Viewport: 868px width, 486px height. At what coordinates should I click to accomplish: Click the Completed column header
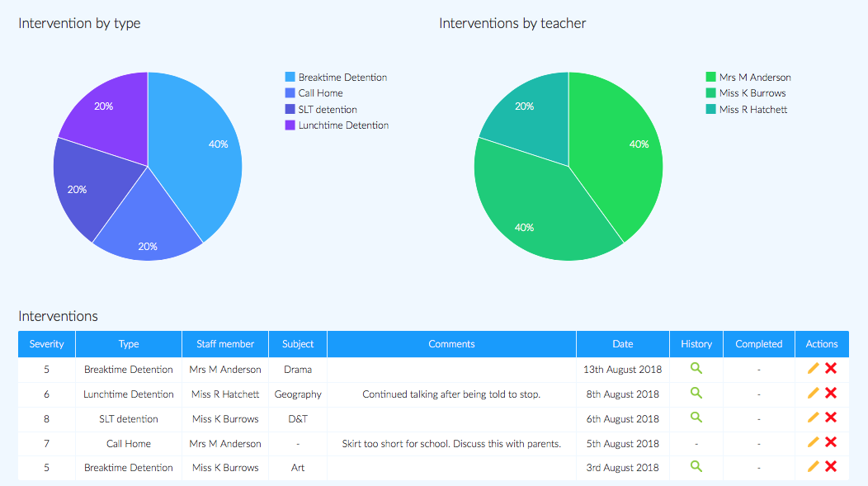tap(759, 344)
